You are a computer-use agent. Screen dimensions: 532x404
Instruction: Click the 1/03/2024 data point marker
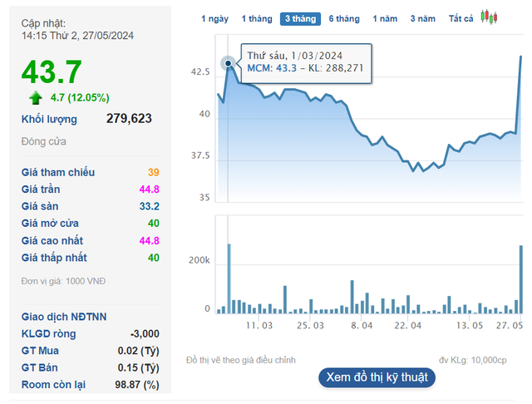pyautogui.click(x=229, y=63)
